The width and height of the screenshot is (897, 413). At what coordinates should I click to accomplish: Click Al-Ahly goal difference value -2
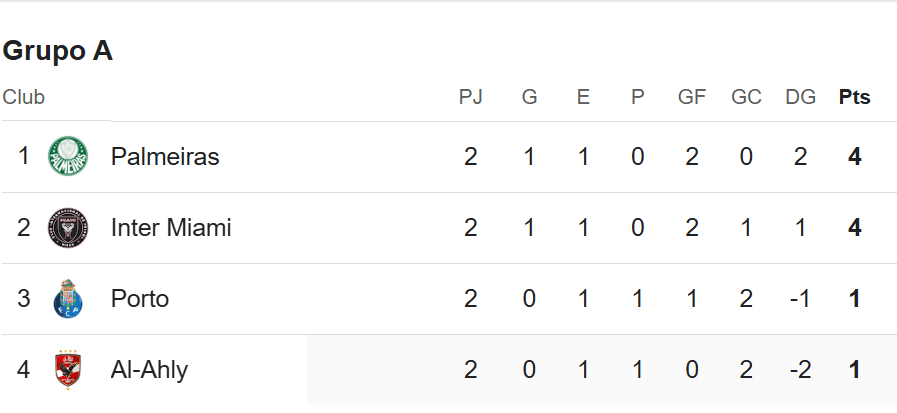click(x=800, y=370)
